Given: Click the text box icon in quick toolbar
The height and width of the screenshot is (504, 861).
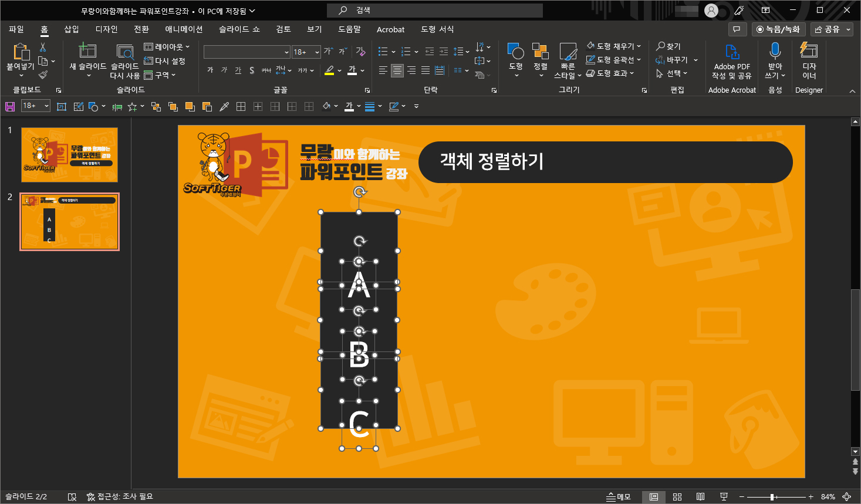Looking at the screenshot, I should point(62,106).
